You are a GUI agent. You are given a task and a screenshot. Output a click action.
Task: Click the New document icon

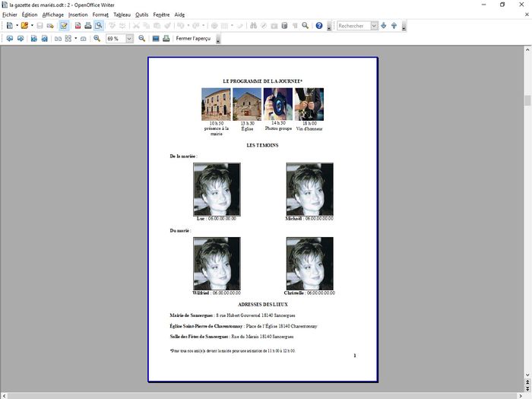[10, 25]
